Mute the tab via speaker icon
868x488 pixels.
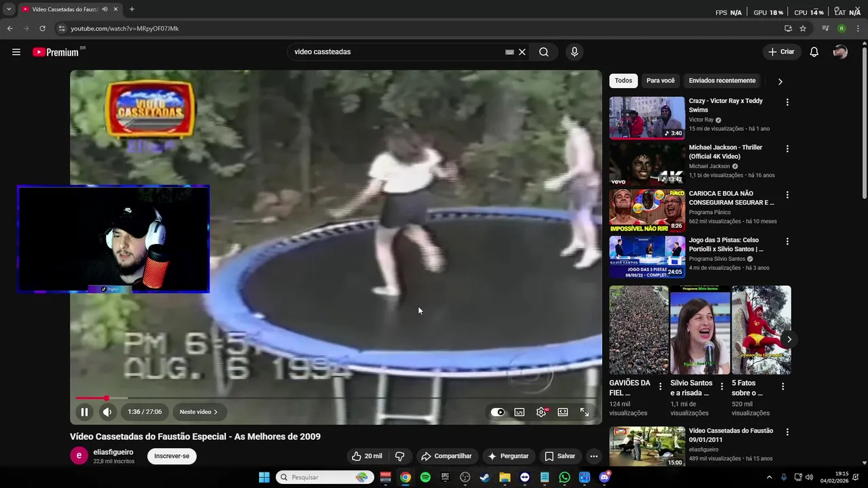[x=104, y=9]
